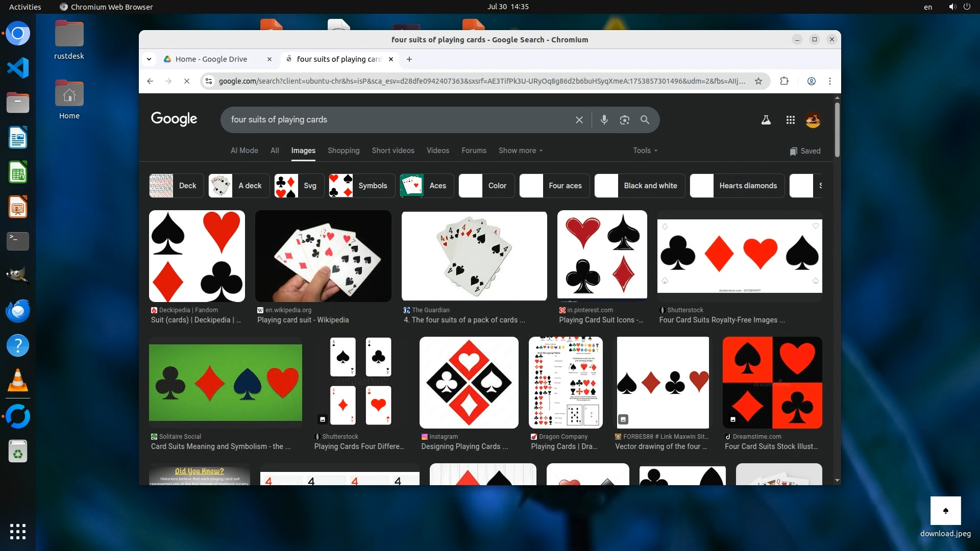Open the Chromium three-dot menu
This screenshot has height=551, width=980.
click(830, 81)
